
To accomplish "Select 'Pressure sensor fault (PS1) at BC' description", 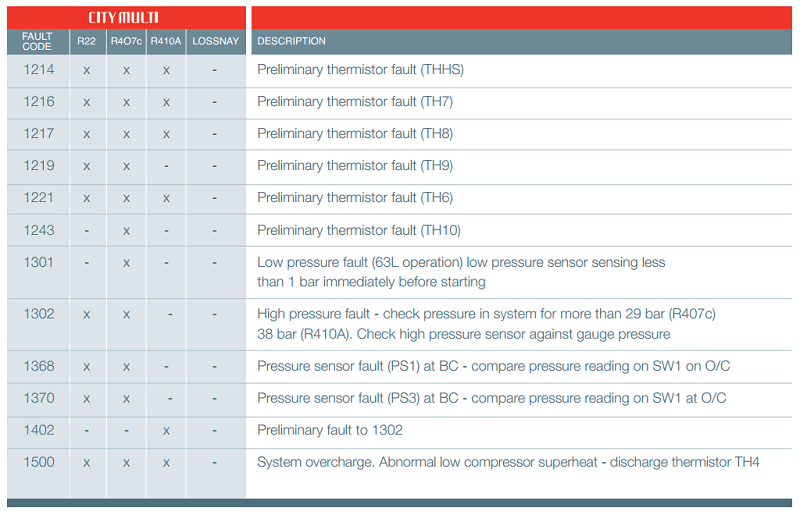I will pos(493,366).
